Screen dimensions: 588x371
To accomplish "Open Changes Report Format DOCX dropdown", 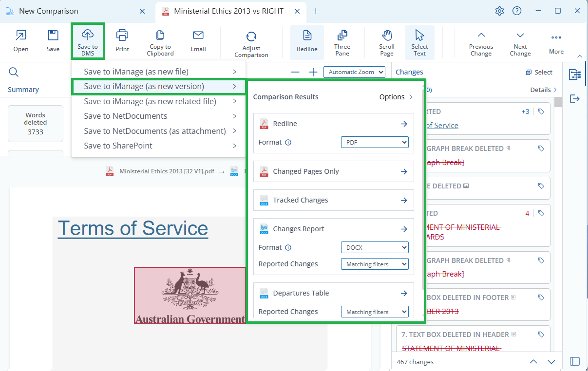I will [x=375, y=247].
